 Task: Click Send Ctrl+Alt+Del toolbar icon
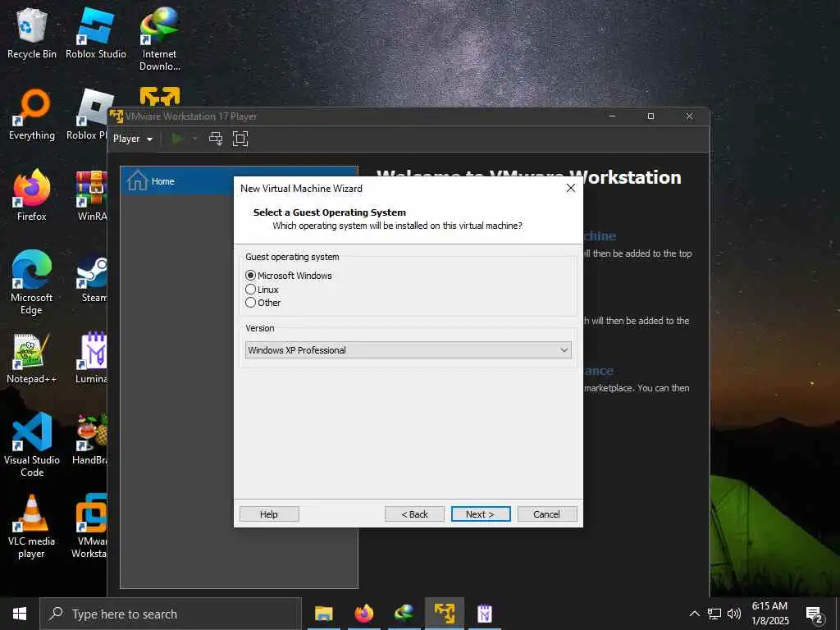[x=216, y=139]
